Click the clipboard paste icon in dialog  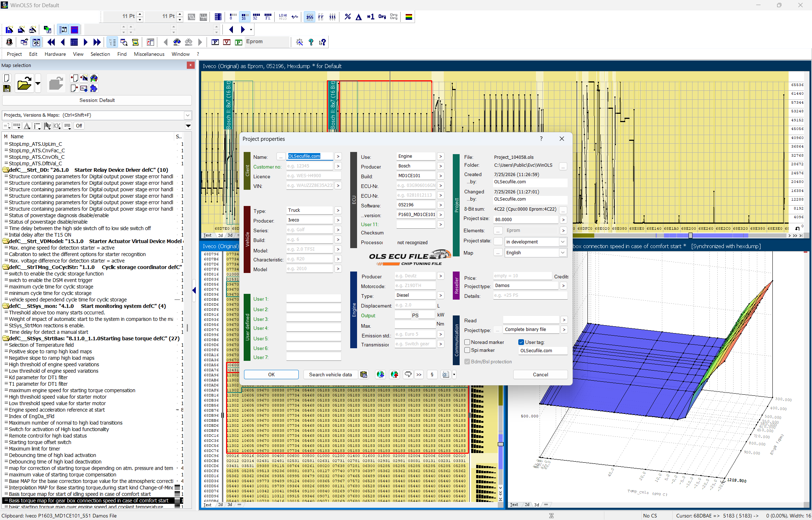click(364, 375)
